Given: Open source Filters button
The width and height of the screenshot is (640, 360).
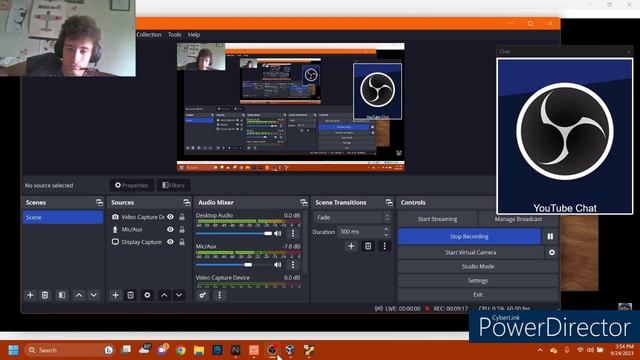Looking at the screenshot, I should pyautogui.click(x=173, y=185).
